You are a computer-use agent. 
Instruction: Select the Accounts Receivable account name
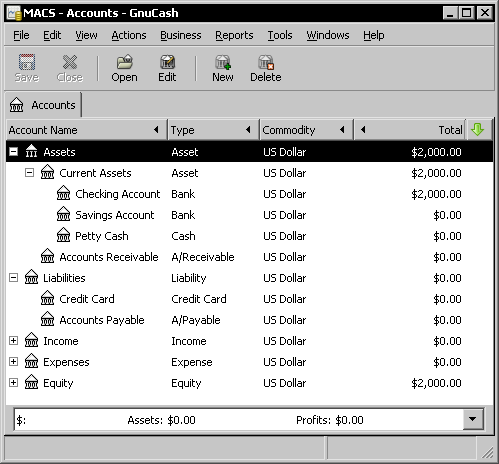(x=109, y=257)
